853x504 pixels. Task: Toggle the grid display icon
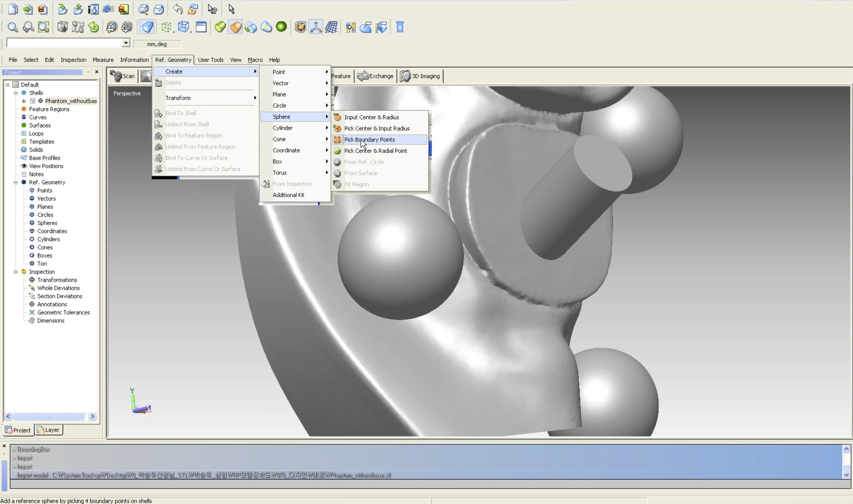click(x=331, y=27)
